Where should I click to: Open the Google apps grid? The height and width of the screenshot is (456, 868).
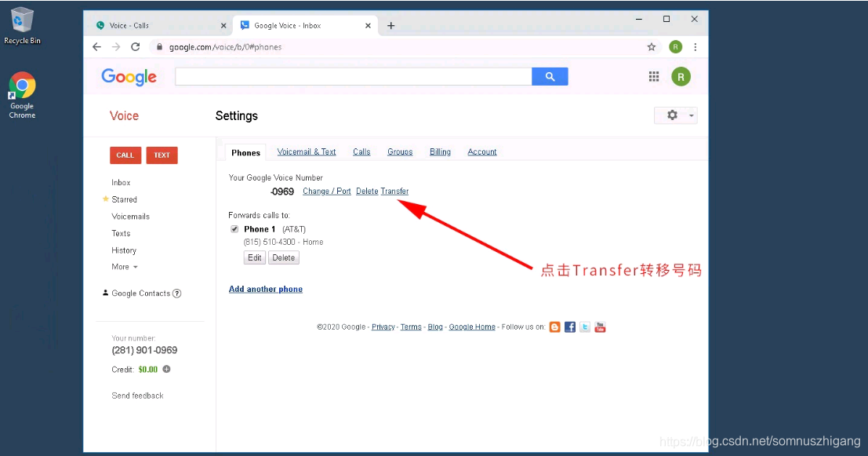(654, 76)
